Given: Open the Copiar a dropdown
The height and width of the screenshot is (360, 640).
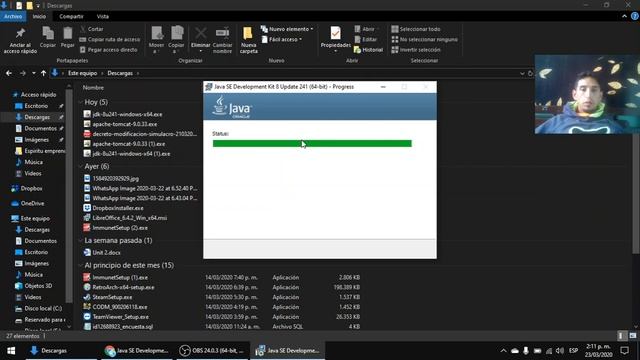Looking at the screenshot, I should click(176, 39).
